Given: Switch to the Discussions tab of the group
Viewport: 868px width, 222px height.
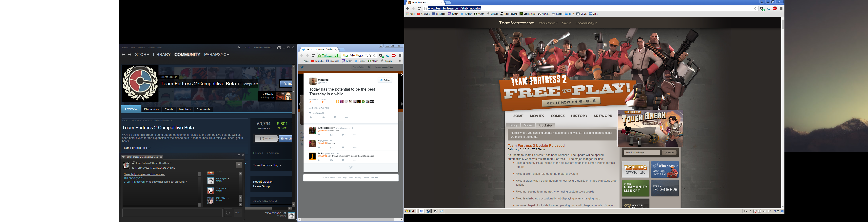Looking at the screenshot, I should click(x=151, y=109).
